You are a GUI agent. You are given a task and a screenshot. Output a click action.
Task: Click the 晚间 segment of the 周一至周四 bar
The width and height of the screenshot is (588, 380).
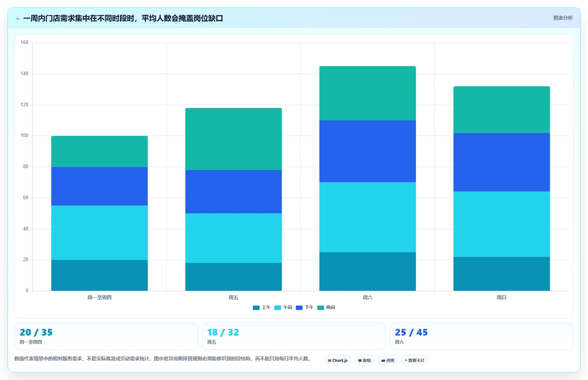click(100, 151)
